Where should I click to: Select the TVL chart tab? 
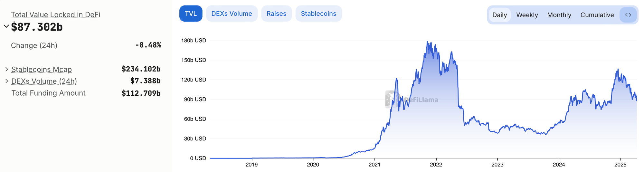click(x=191, y=14)
